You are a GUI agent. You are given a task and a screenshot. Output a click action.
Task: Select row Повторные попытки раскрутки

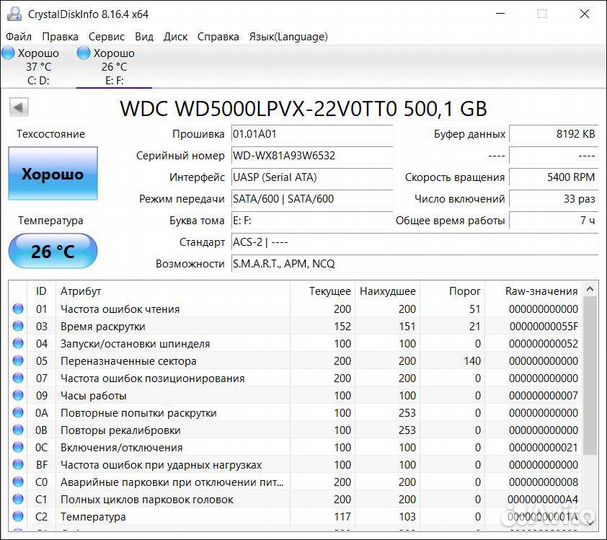pyautogui.click(x=296, y=413)
